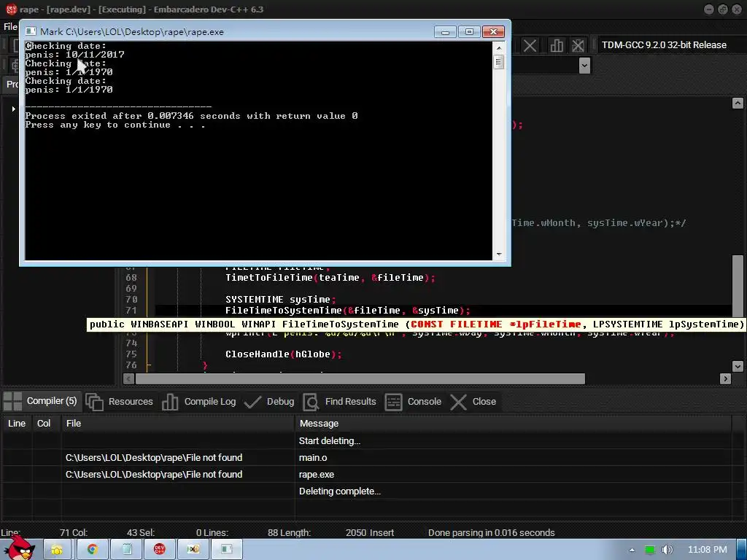Click the File cell in the main.o row
The image size is (747, 560).
pos(178,458)
